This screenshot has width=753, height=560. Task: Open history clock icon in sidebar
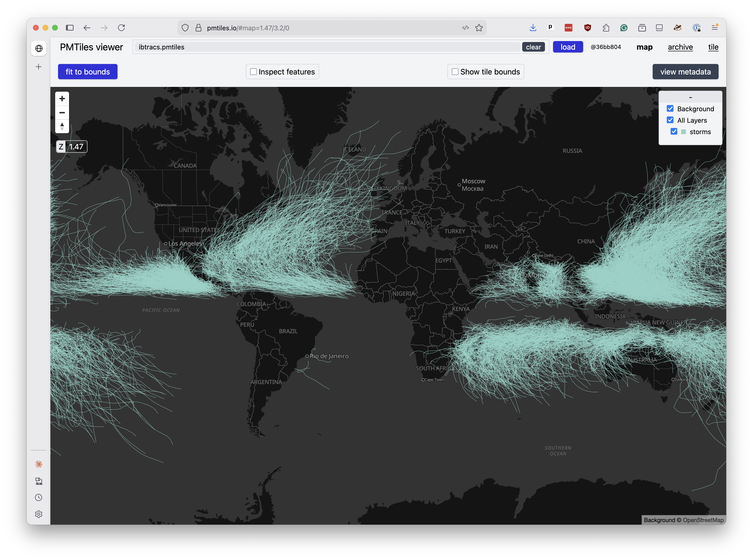pos(39,497)
